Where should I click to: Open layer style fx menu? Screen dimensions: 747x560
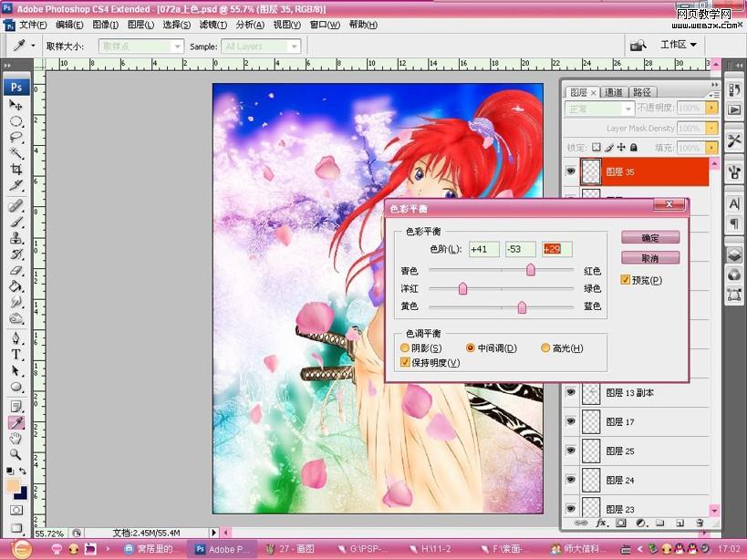pos(601,523)
